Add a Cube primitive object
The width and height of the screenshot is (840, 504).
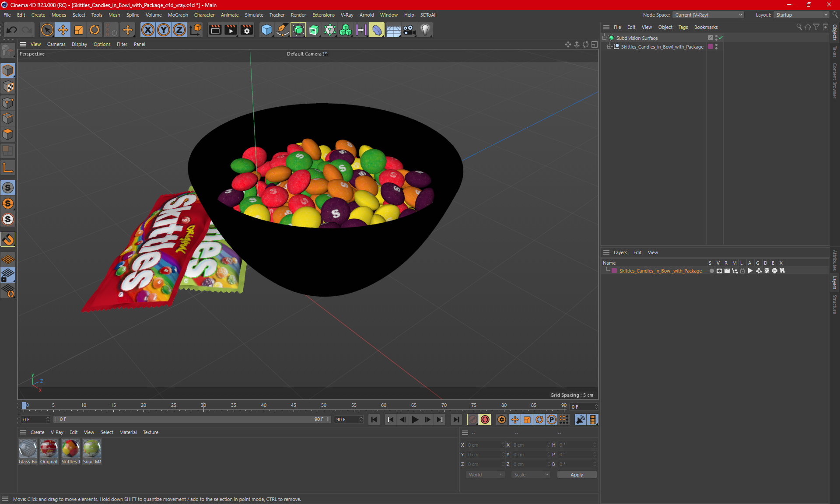[x=266, y=30]
